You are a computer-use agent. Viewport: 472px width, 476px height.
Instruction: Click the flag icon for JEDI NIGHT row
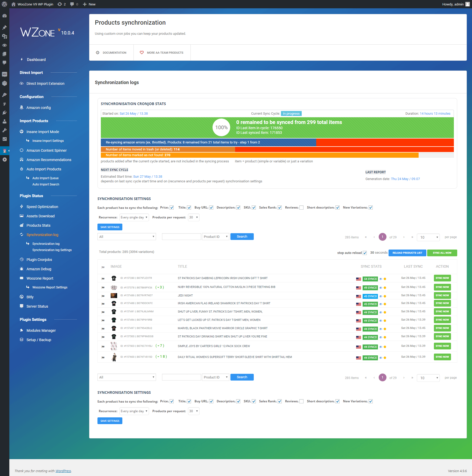[103, 296]
